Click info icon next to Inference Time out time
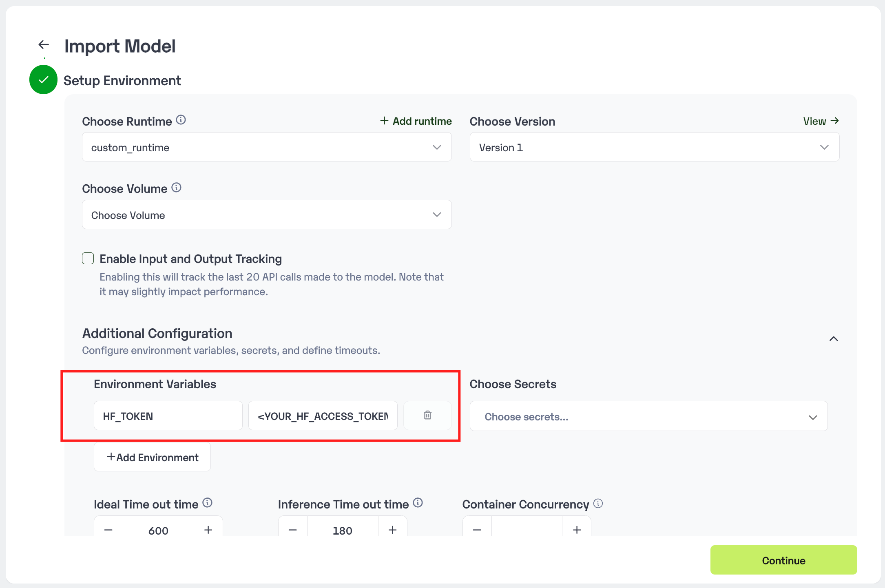 tap(418, 503)
